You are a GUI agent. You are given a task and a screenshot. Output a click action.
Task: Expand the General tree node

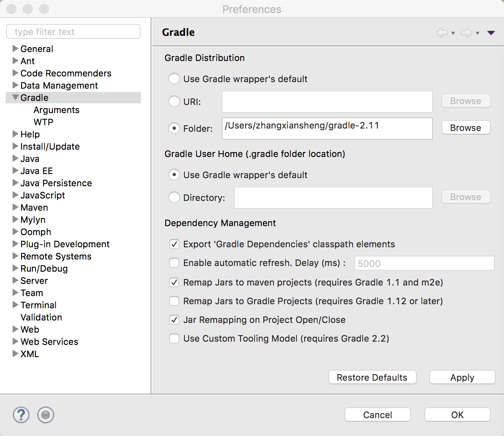coord(15,48)
